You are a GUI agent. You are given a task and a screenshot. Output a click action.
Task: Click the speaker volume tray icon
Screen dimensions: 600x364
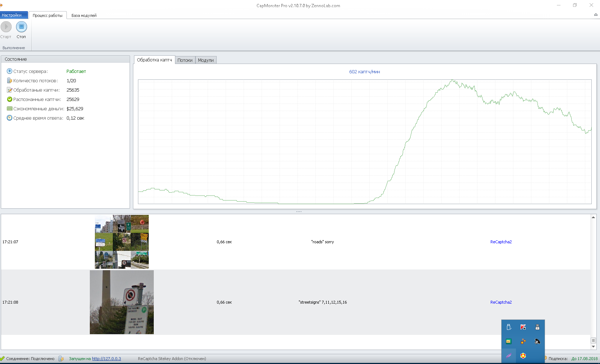click(x=537, y=341)
